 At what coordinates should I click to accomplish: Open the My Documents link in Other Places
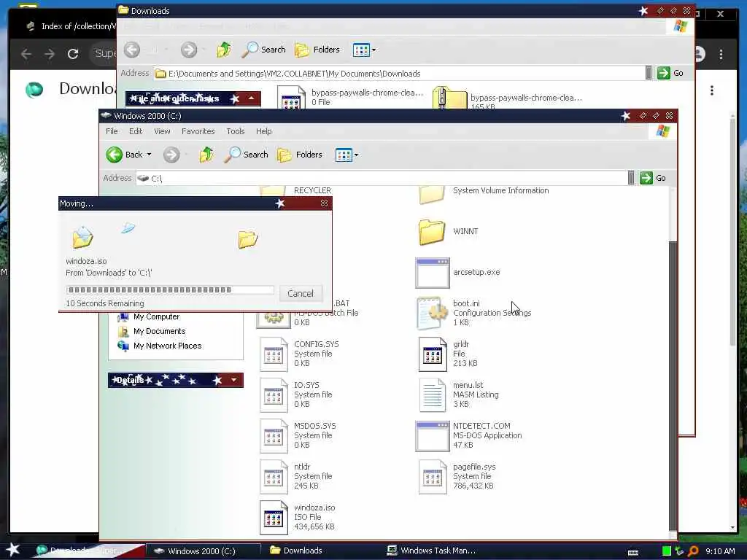[x=159, y=331]
